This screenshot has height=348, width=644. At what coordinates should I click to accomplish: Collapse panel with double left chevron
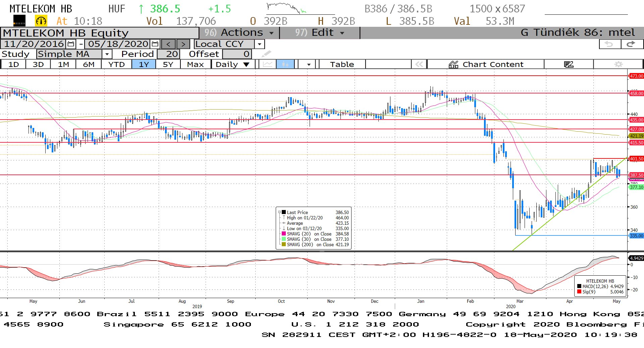click(x=419, y=64)
